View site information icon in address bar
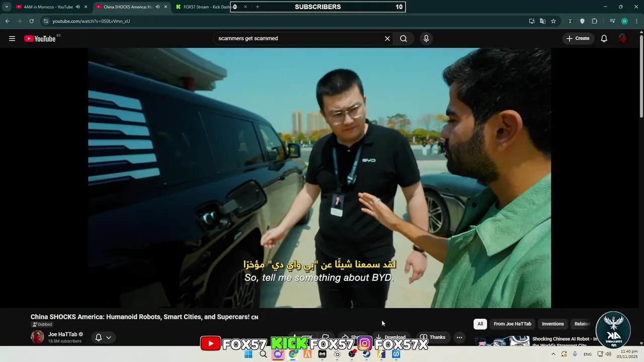The height and width of the screenshot is (362, 644). (x=46, y=21)
